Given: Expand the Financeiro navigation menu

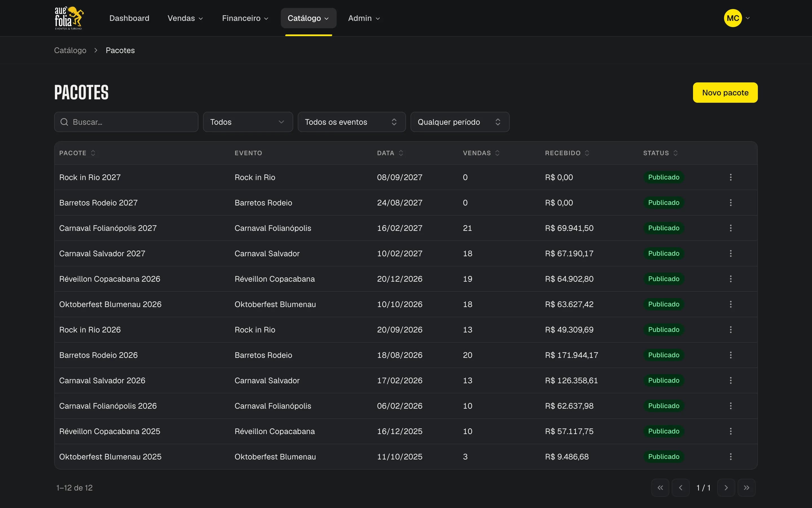Looking at the screenshot, I should click(245, 18).
